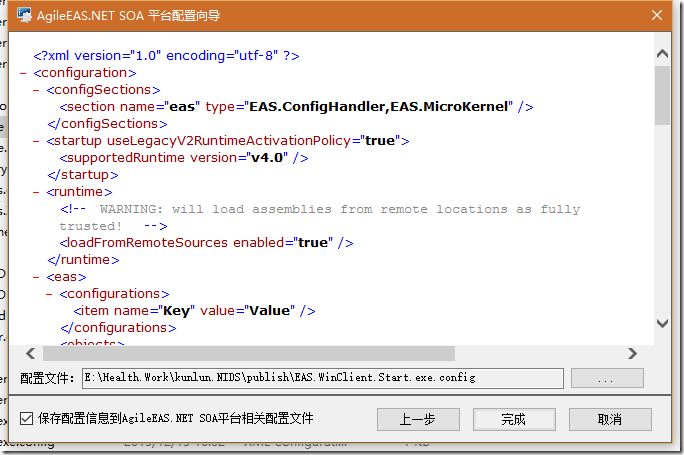Select the supportedRuntime version="v4.0" line
Screen dimensions: 684x455
[x=184, y=158]
